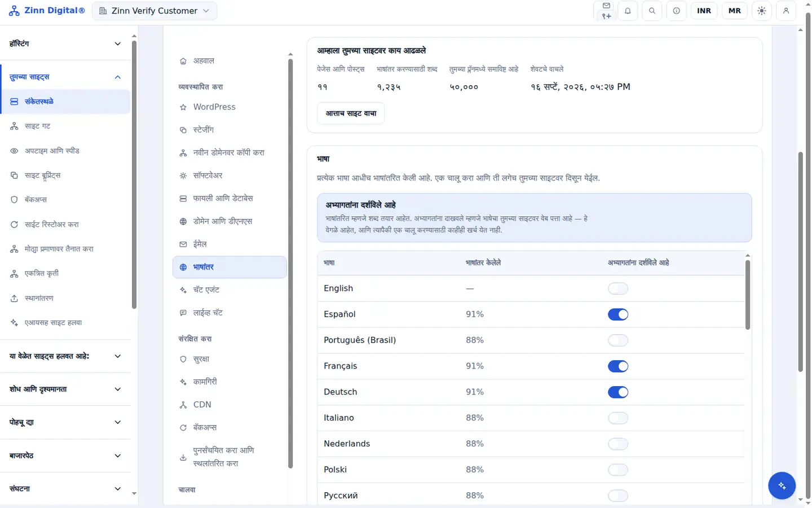
Task: Click the shield icon beside सुरक्षा
Action: click(183, 360)
